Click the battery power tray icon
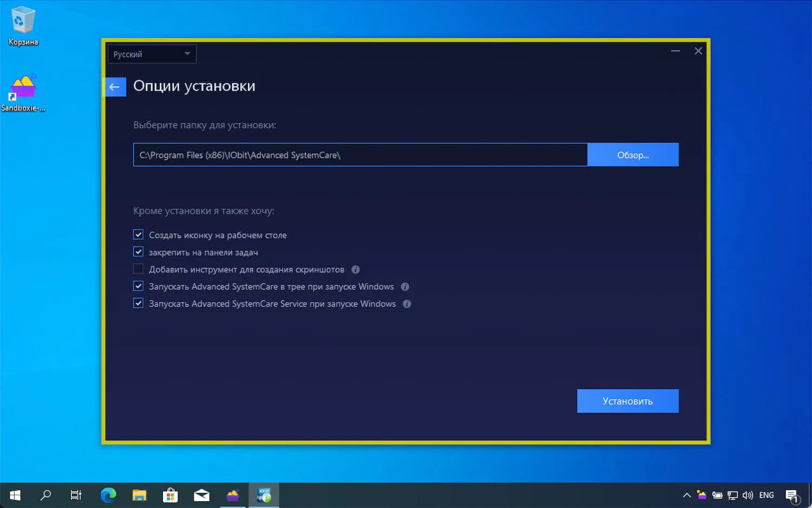 click(x=717, y=495)
